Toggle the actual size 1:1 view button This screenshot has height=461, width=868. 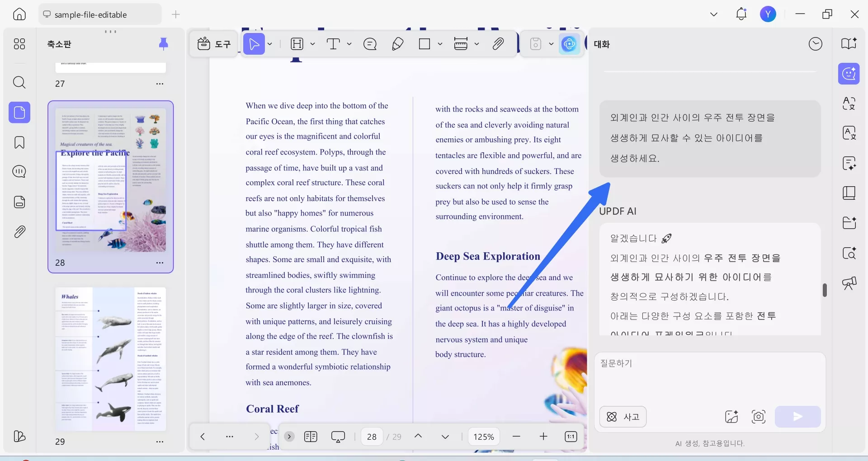click(x=571, y=437)
